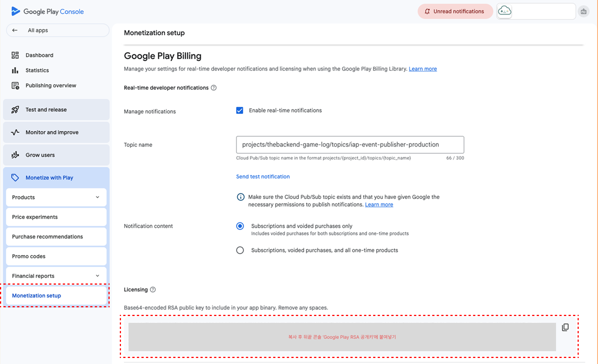
Task: Click Send test notification
Action: click(263, 177)
